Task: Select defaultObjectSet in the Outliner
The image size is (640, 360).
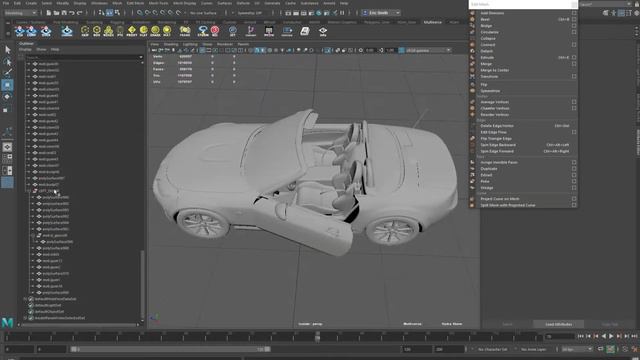Action: pyautogui.click(x=49, y=311)
